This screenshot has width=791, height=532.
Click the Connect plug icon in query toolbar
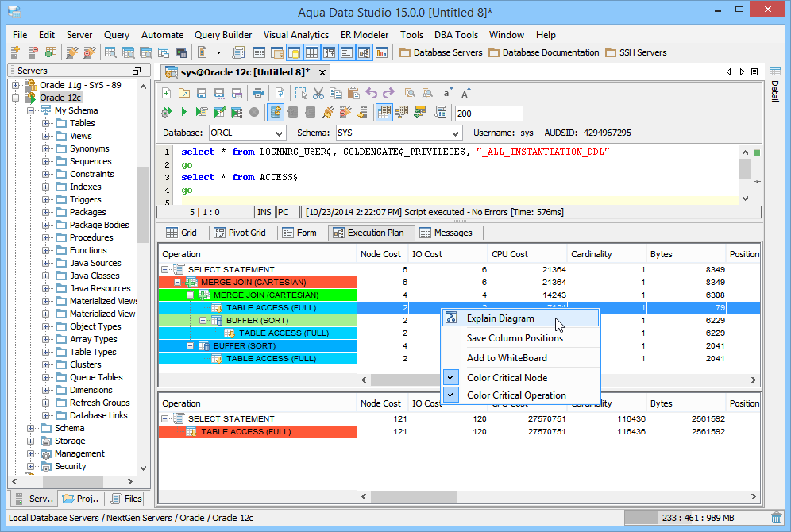(x=327, y=112)
